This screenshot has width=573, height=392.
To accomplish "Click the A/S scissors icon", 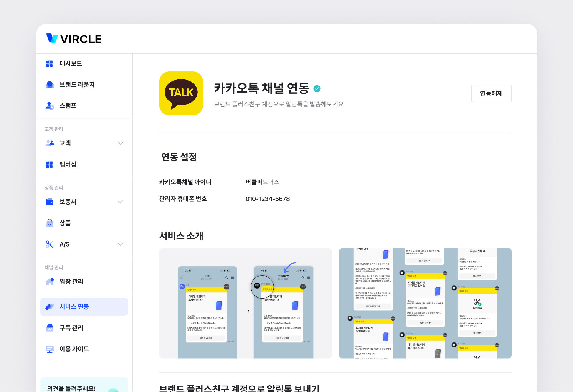I will coord(49,244).
